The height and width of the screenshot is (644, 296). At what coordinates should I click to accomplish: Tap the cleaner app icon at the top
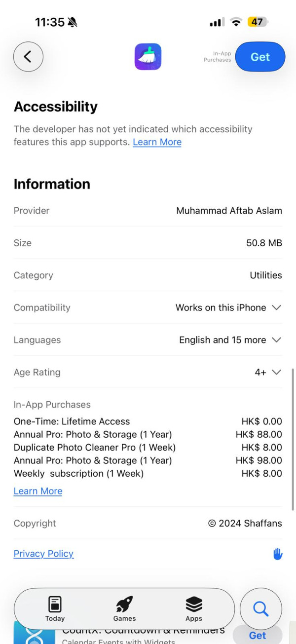(148, 57)
